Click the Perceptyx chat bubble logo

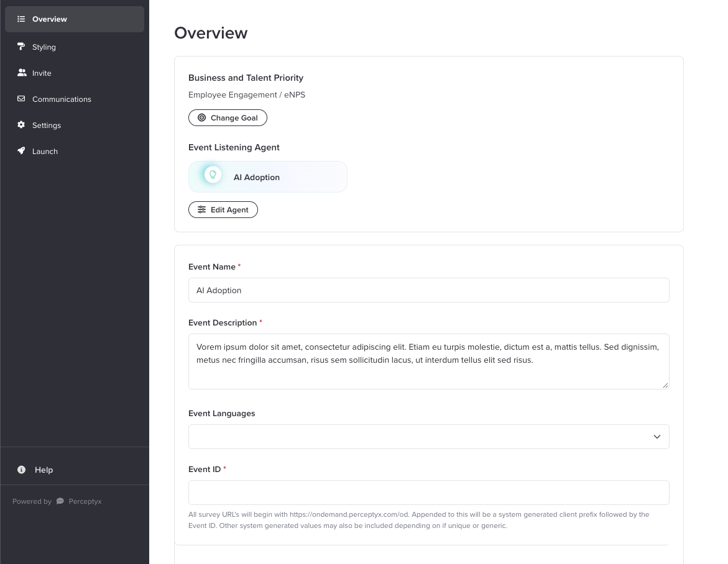[60, 501]
